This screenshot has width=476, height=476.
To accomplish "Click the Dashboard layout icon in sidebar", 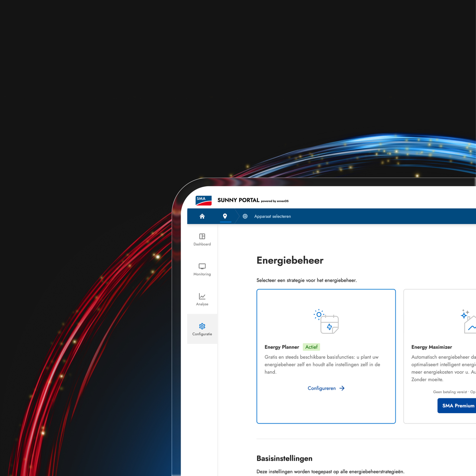I will click(202, 236).
